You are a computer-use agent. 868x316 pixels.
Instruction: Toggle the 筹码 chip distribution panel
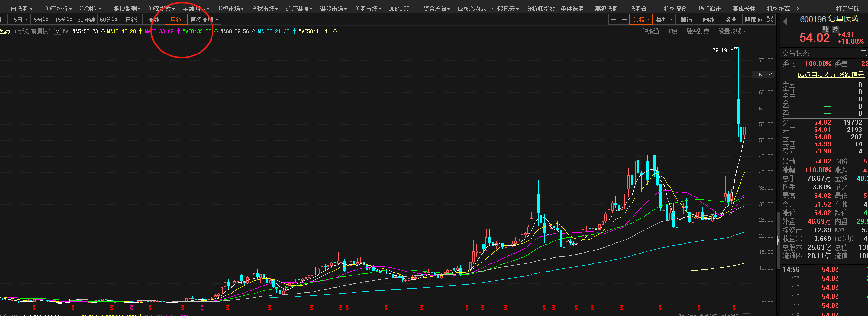(686, 20)
